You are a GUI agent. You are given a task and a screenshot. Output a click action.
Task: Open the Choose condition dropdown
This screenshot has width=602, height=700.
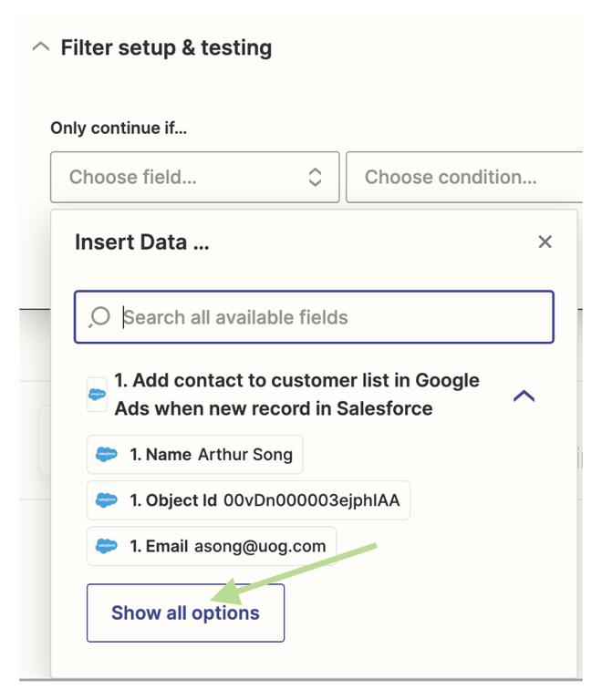(x=464, y=177)
